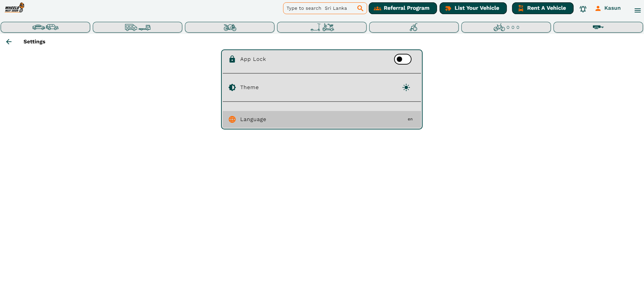Select the cars and SUVs category
Screen dimensions: 644x304
(x=45, y=27)
